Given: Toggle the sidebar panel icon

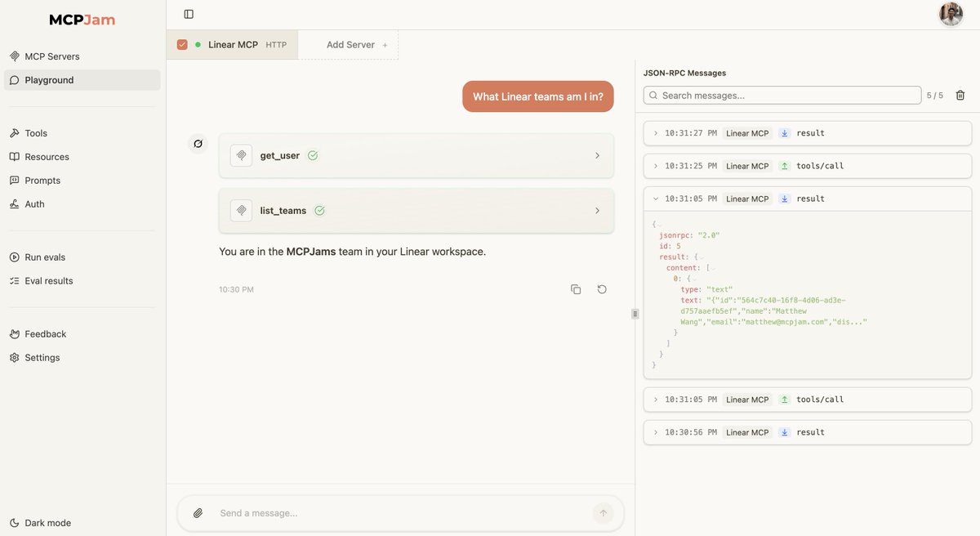Looking at the screenshot, I should coord(189,14).
